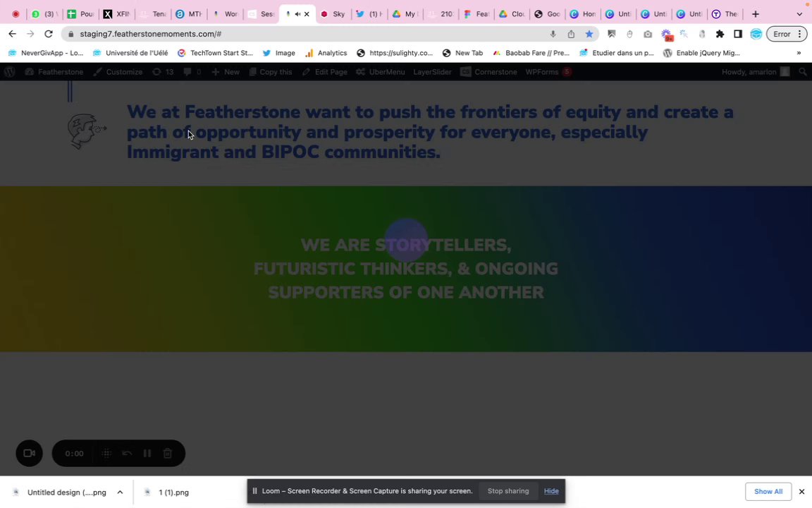Click Show All downloads button
Viewport: 812px width, 508px height.
[x=768, y=491]
